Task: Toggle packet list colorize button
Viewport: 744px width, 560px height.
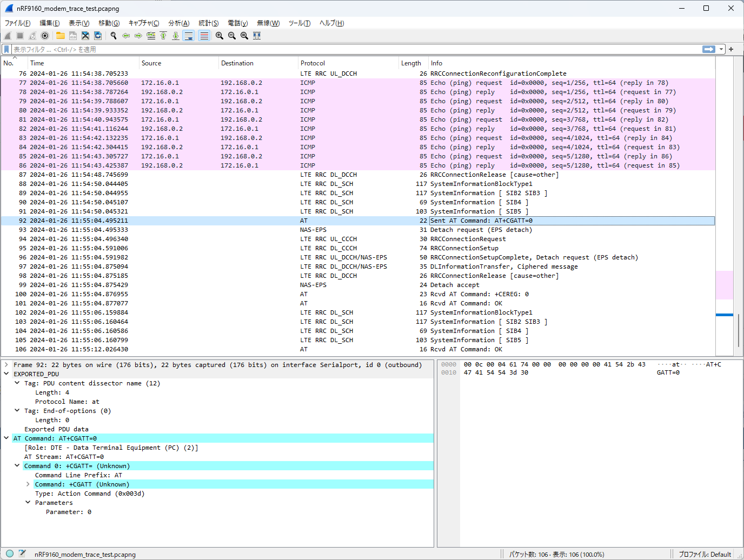Action: 204,36
